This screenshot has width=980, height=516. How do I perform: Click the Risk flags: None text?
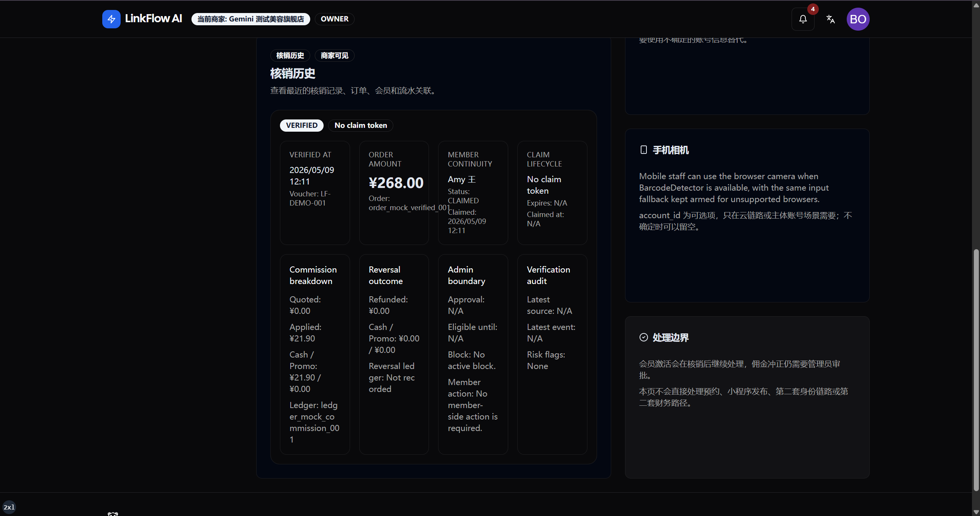point(546,360)
